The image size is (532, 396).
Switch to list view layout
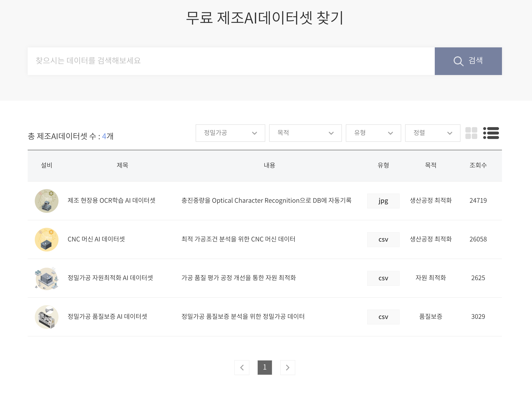491,133
